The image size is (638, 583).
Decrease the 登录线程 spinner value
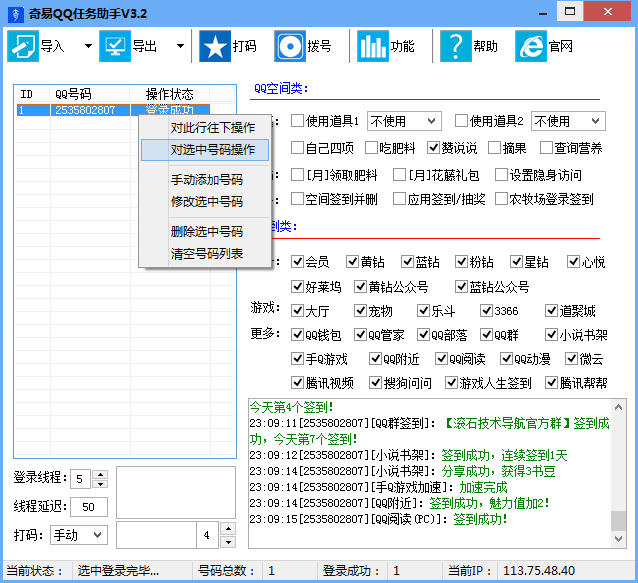click(100, 483)
